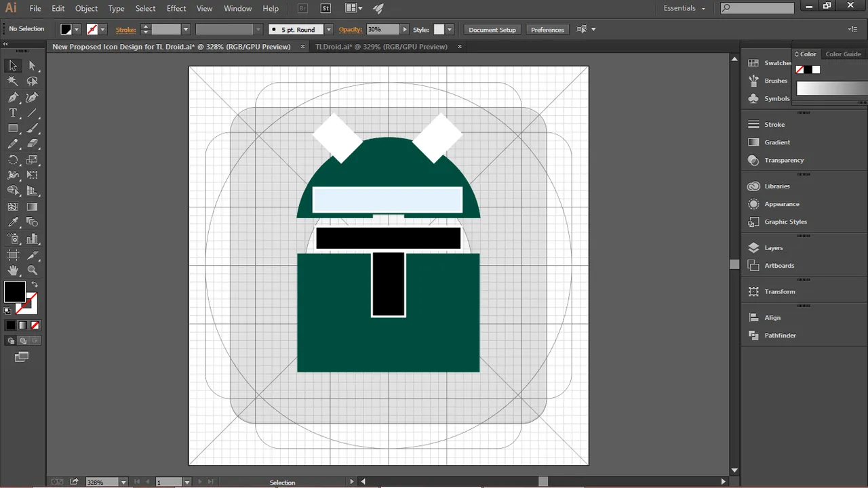Pick the Line Segment tool

coord(32,113)
